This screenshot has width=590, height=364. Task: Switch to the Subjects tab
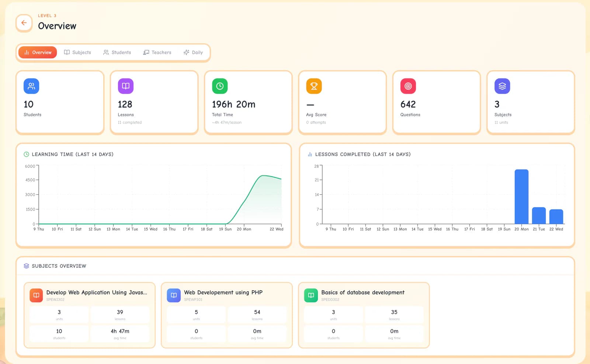click(x=77, y=52)
